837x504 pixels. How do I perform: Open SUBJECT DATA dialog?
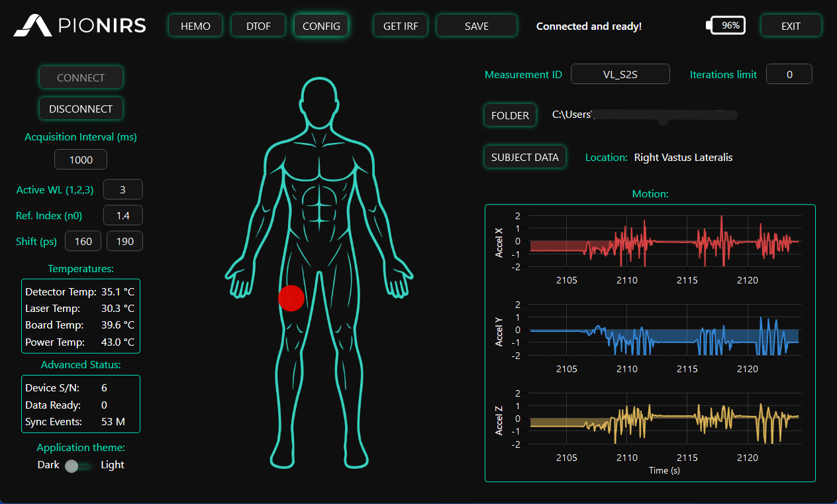[x=525, y=157]
